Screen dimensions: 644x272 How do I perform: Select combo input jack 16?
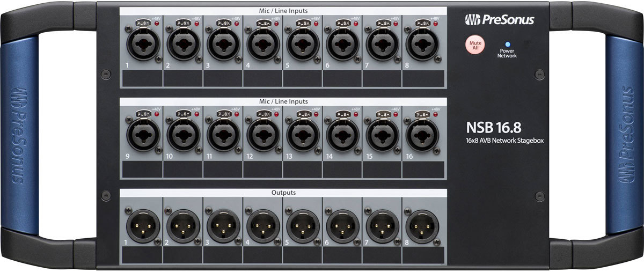point(423,135)
